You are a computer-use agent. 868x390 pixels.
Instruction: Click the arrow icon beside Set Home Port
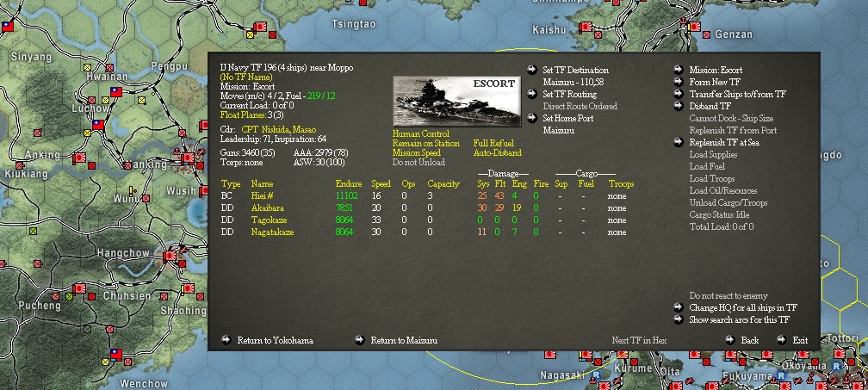(532, 118)
